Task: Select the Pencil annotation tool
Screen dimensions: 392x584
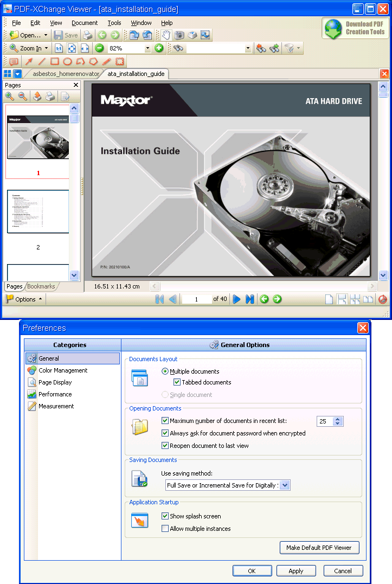Action: tap(106, 61)
